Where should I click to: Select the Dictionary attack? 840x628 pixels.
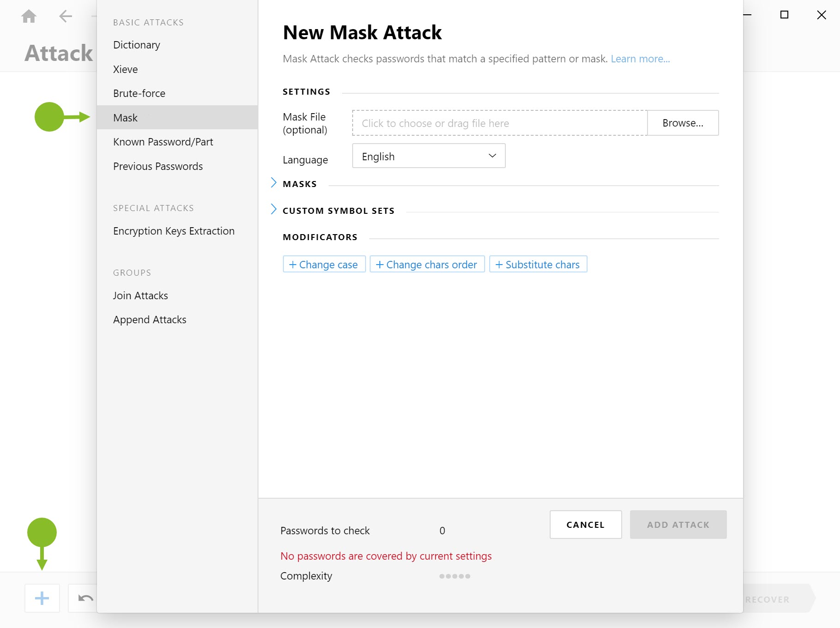coord(137,45)
